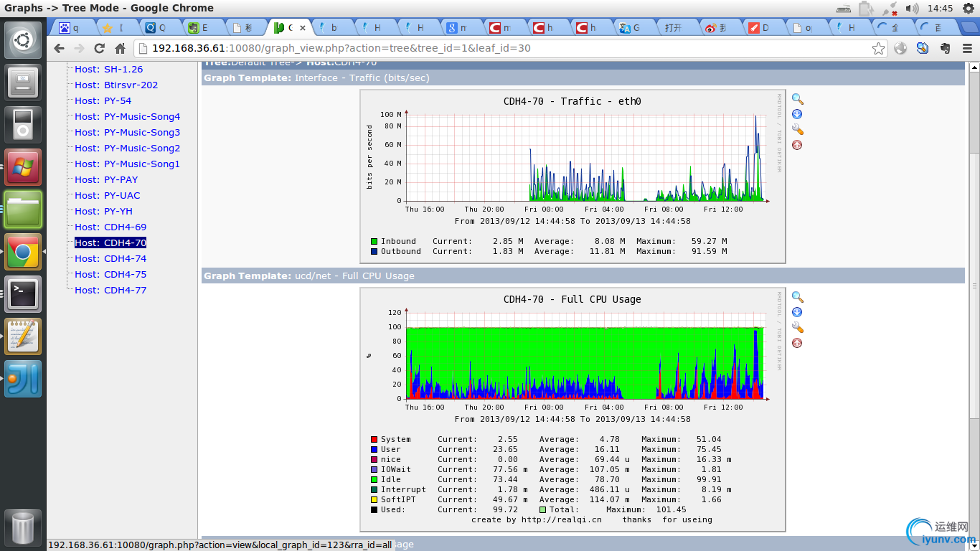980x551 pixels.
Task: Switch to the Weibo tab
Action: pyautogui.click(x=717, y=28)
